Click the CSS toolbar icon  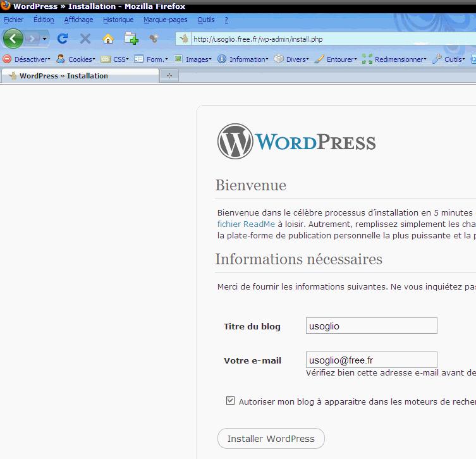[106, 59]
